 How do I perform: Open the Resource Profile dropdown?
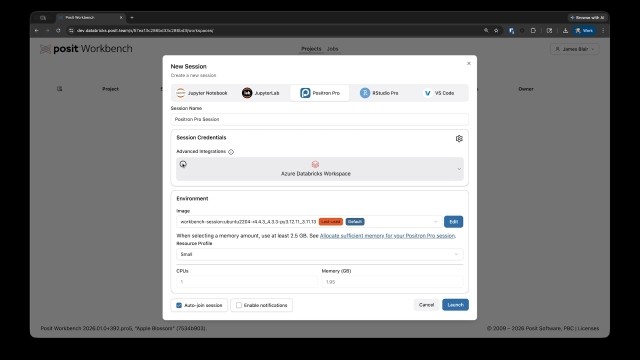pos(320,254)
